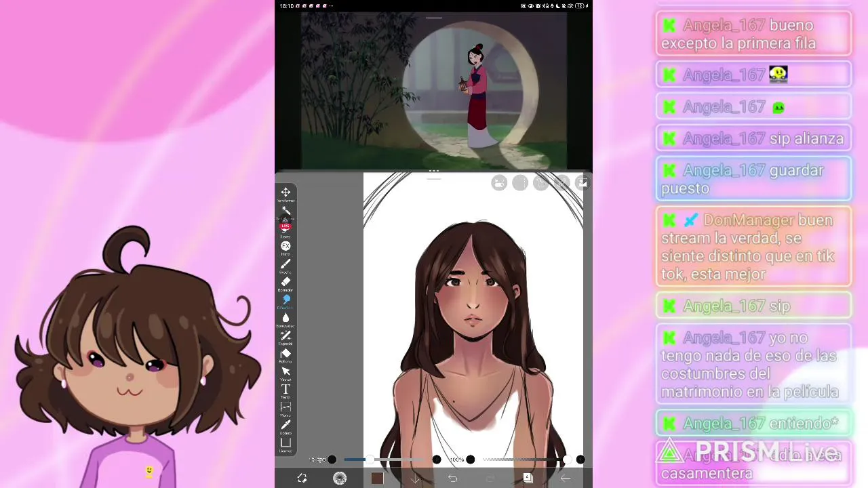Viewport: 868px width, 488px height.
Task: Click the 'sip alianza' chat message
Action: tap(754, 138)
